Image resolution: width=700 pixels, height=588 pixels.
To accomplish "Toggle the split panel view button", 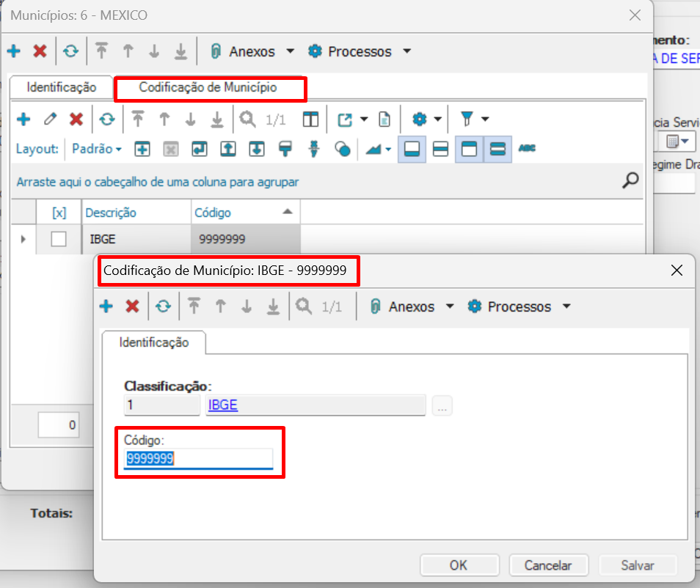I will click(x=440, y=149).
